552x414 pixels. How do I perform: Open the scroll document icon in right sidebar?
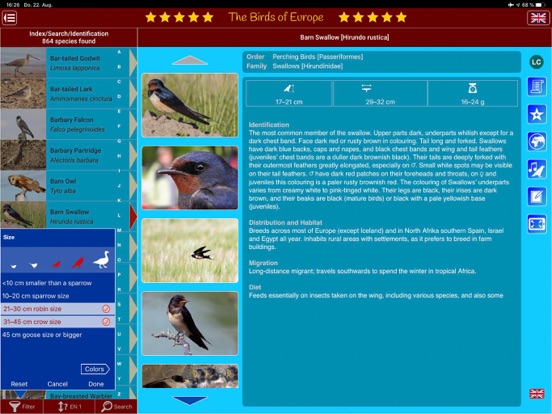point(537,87)
